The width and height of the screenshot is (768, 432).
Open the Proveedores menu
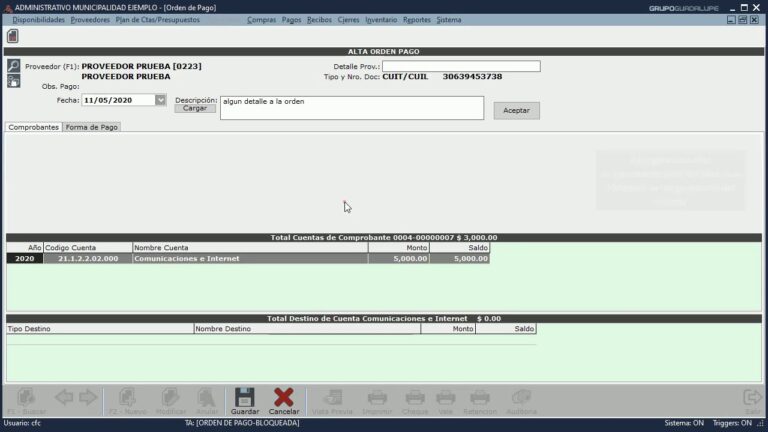tap(90, 20)
